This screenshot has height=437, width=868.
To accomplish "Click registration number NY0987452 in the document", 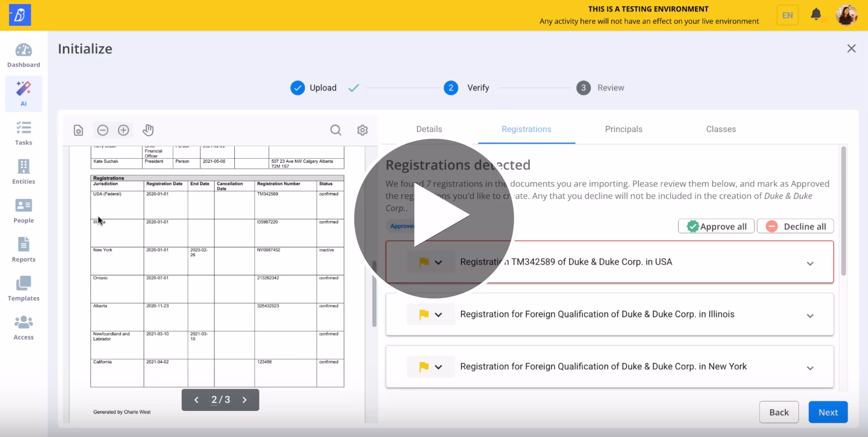I will click(268, 250).
